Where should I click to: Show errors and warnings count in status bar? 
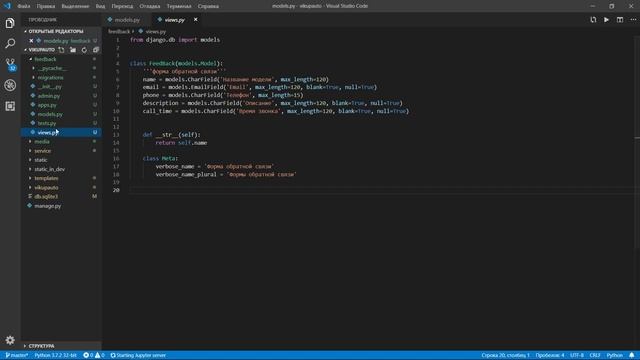94,355
